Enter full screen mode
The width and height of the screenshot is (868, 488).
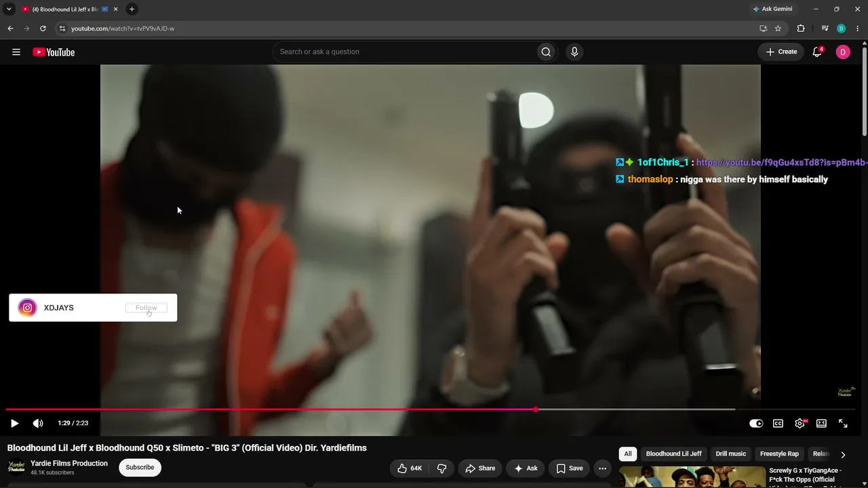[x=843, y=424]
